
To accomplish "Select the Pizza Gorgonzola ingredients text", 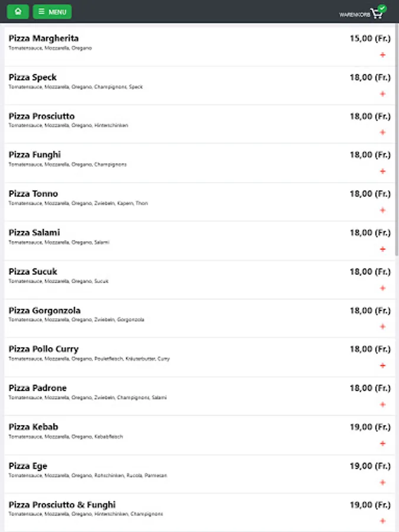I will (x=76, y=320).
